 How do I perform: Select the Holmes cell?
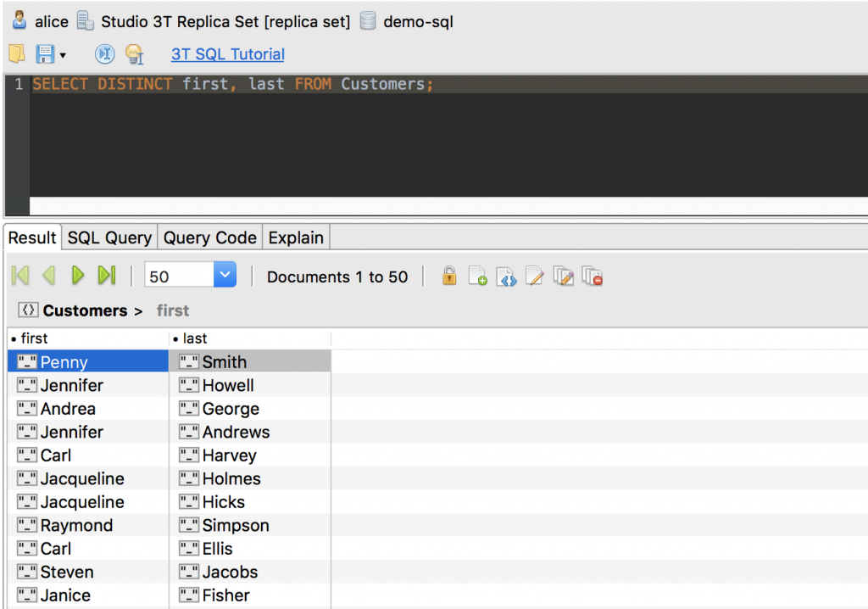point(250,478)
